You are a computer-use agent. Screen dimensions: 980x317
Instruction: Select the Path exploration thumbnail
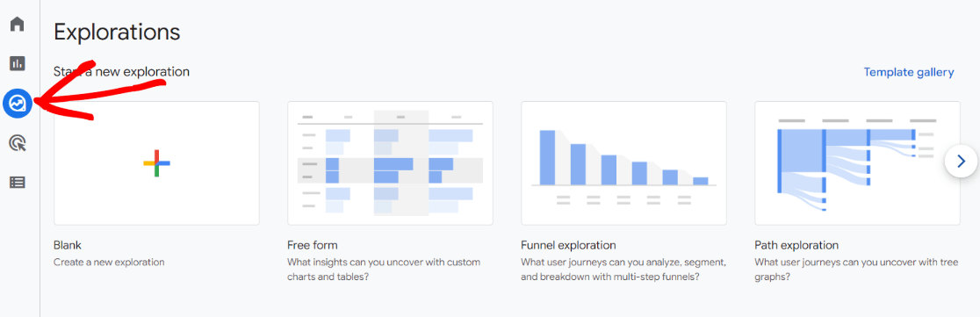tap(857, 163)
